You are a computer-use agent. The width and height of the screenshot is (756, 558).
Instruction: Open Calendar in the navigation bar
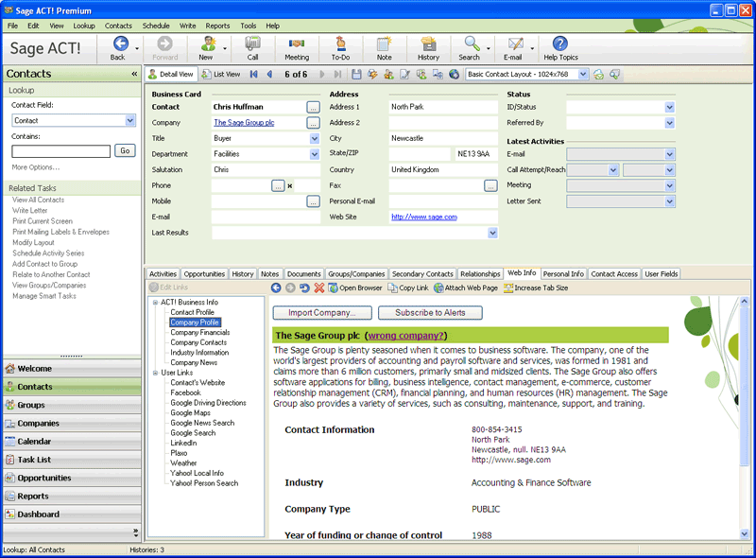tap(72, 442)
